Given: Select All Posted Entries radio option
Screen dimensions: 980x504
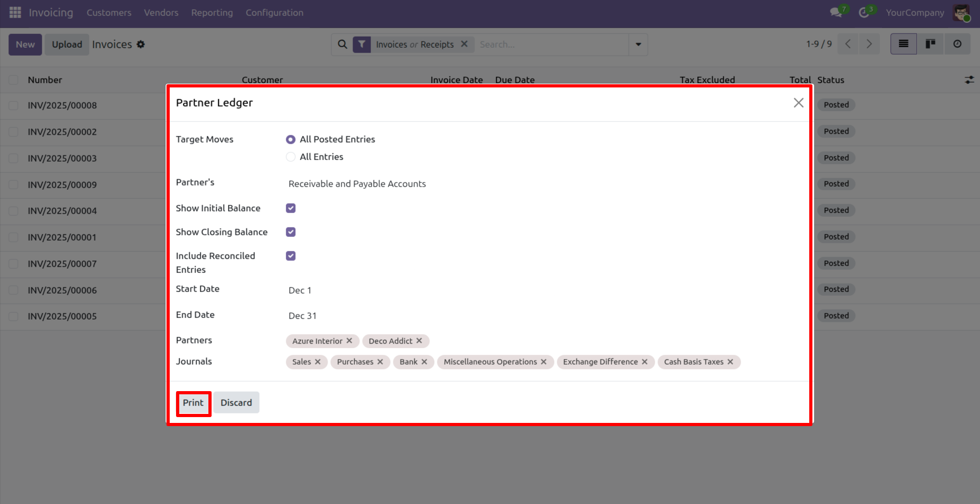Looking at the screenshot, I should click(291, 139).
